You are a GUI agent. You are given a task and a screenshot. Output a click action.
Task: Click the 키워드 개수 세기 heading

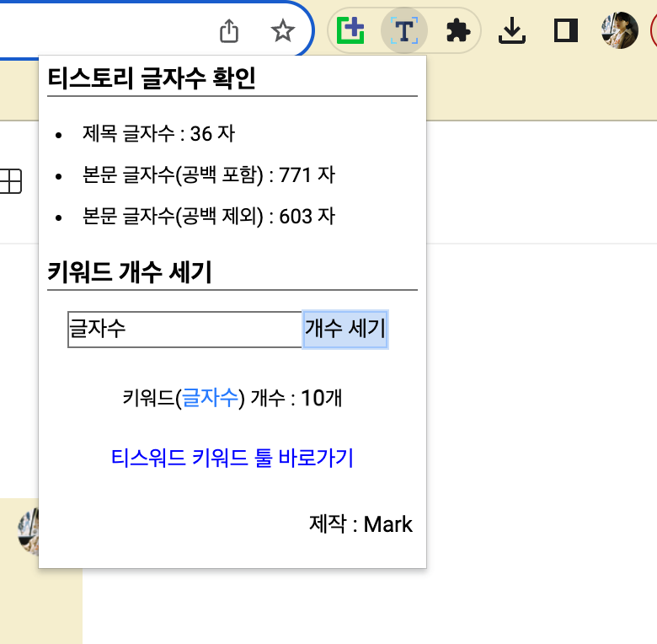(x=130, y=271)
